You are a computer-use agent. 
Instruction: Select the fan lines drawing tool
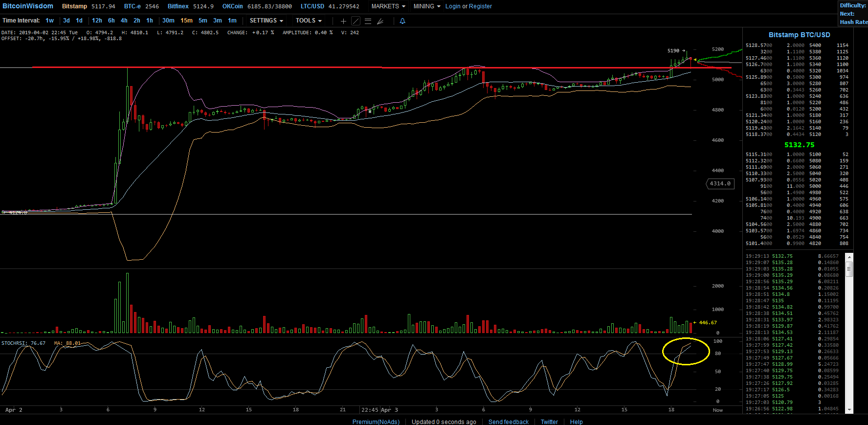(x=380, y=21)
